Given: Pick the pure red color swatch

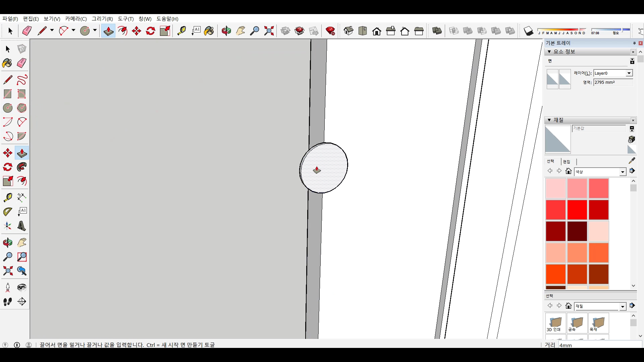Looking at the screenshot, I should point(577,210).
